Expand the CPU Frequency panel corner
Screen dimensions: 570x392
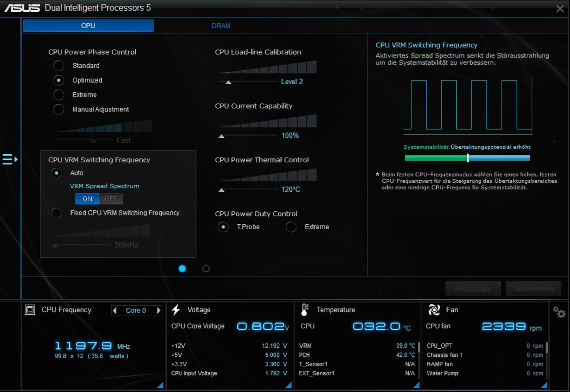tap(160, 385)
